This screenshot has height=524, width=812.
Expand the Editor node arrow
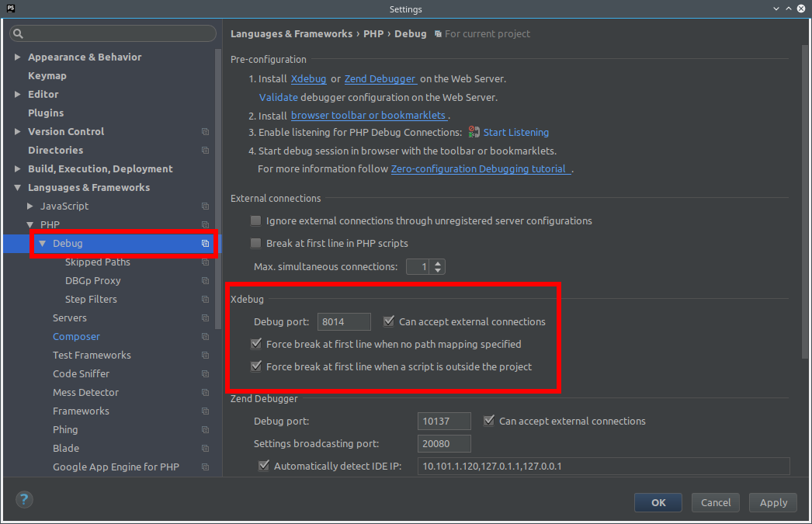coord(18,94)
